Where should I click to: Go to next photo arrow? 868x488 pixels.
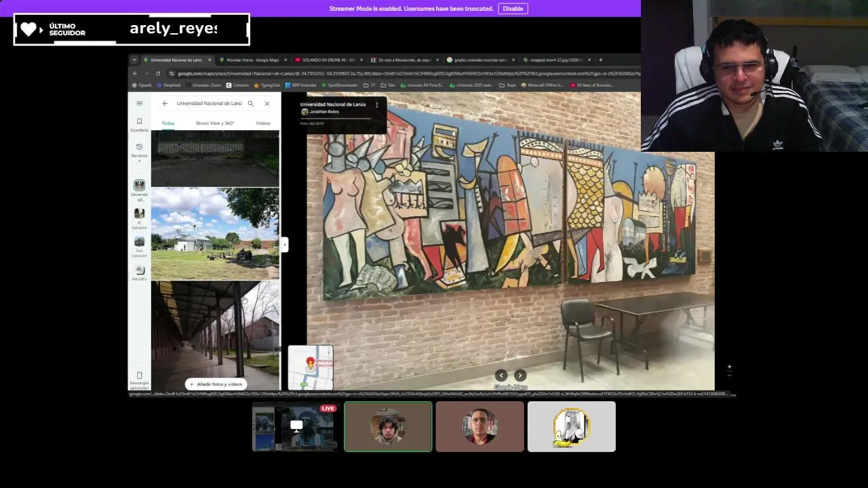tap(519, 375)
